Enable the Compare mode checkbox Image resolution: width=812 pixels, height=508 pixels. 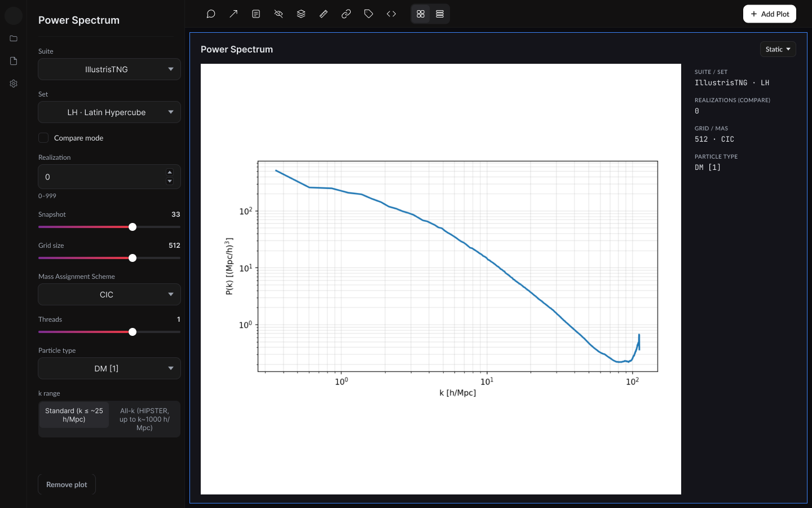pyautogui.click(x=43, y=138)
